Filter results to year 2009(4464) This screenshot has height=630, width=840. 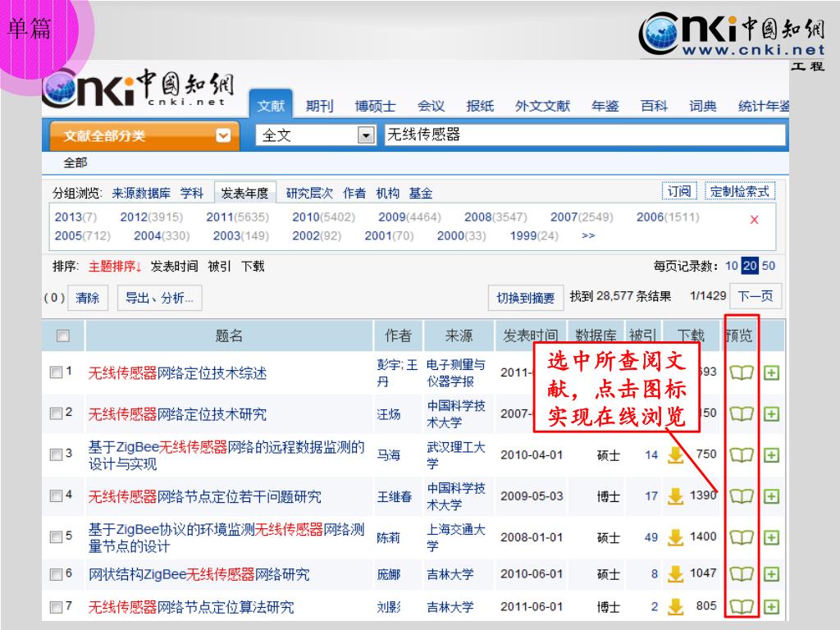tap(410, 217)
